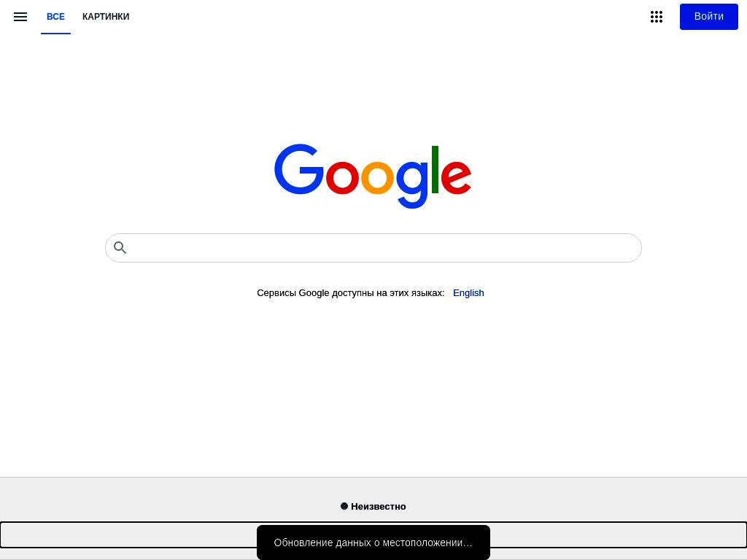Dismiss the Обновление данных о местоположении toast
This screenshot has width=747, height=560.
point(373,542)
